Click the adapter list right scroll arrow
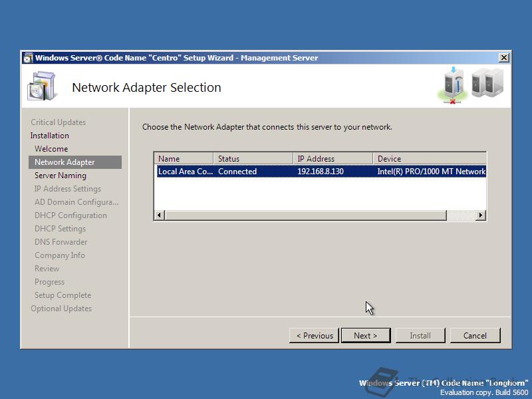This screenshot has height=399, width=532. [481, 215]
